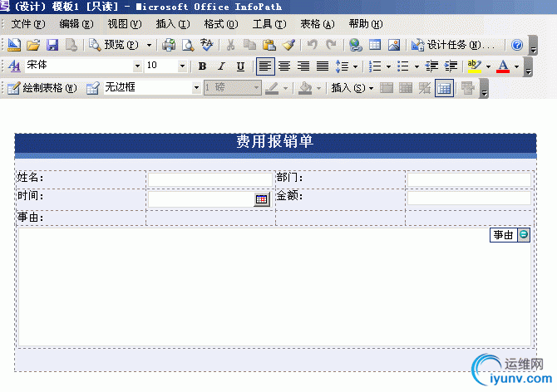The width and height of the screenshot is (557, 392).
Task: Expand the bullets style dropdown arrow
Action: tap(417, 66)
